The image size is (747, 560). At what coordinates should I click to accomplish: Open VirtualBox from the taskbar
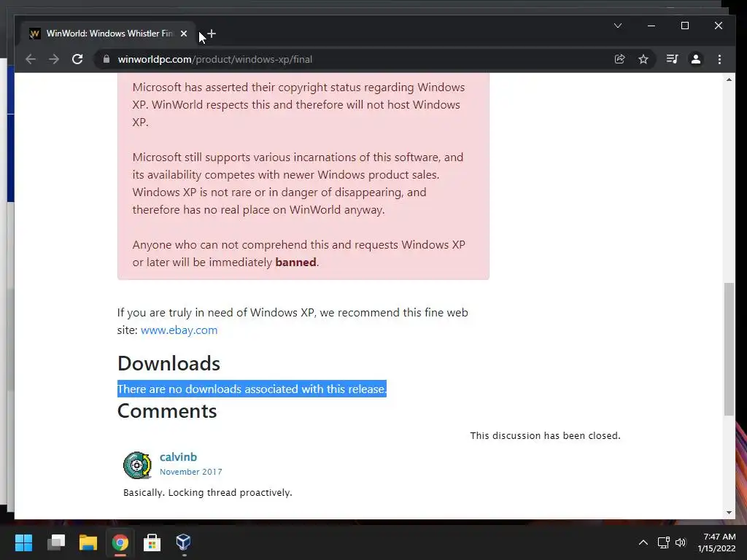pyautogui.click(x=184, y=542)
